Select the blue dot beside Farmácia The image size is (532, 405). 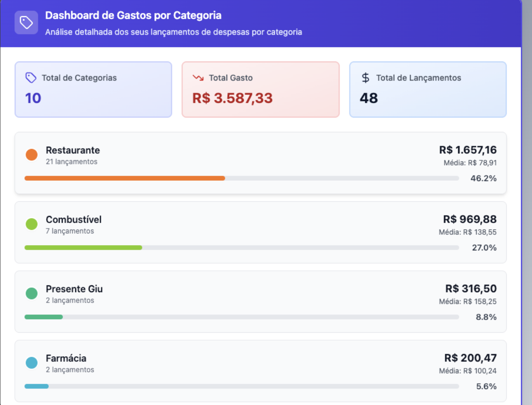31,362
